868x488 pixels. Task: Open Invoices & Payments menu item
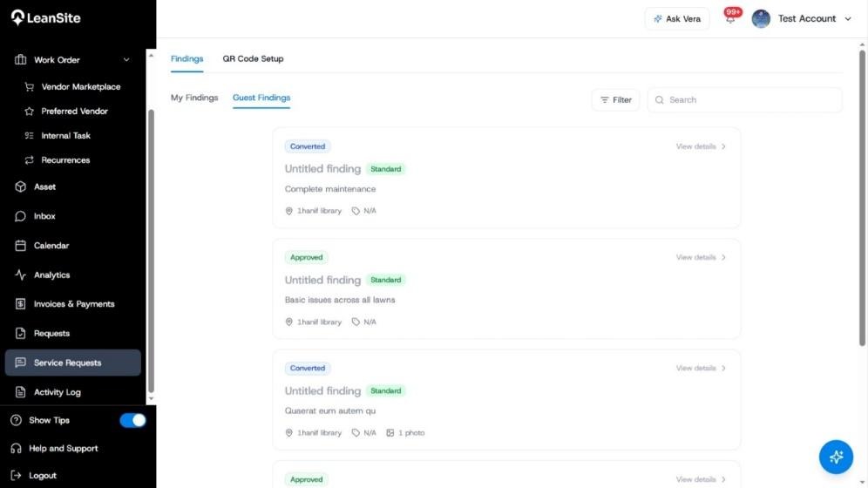coord(72,304)
